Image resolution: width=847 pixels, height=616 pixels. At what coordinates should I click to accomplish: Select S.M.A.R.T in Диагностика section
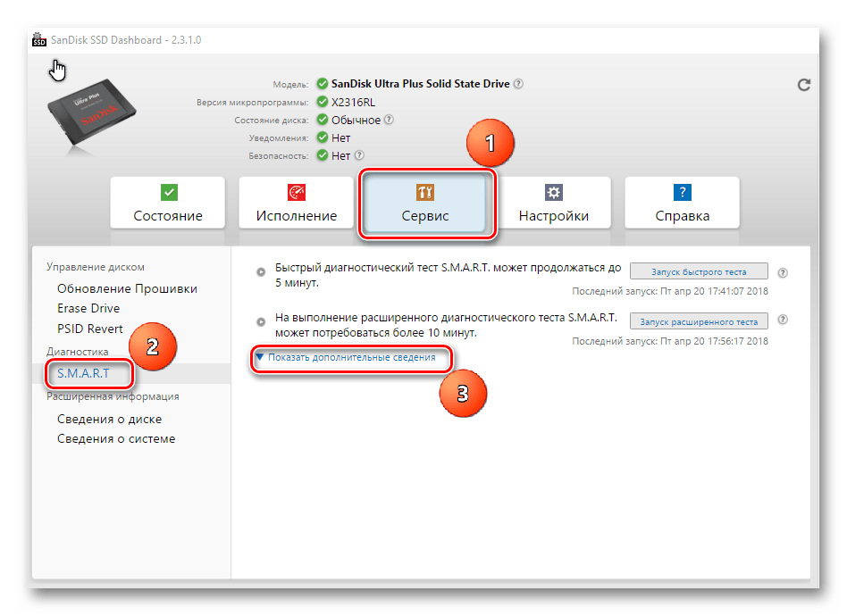coord(84,373)
